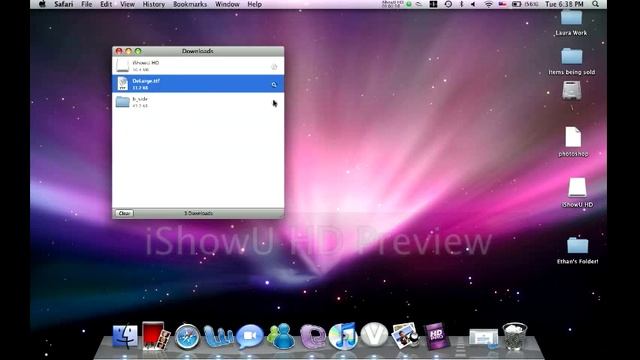The image size is (640, 360).
Task: Select the Items being sold folder
Action: (x=571, y=61)
